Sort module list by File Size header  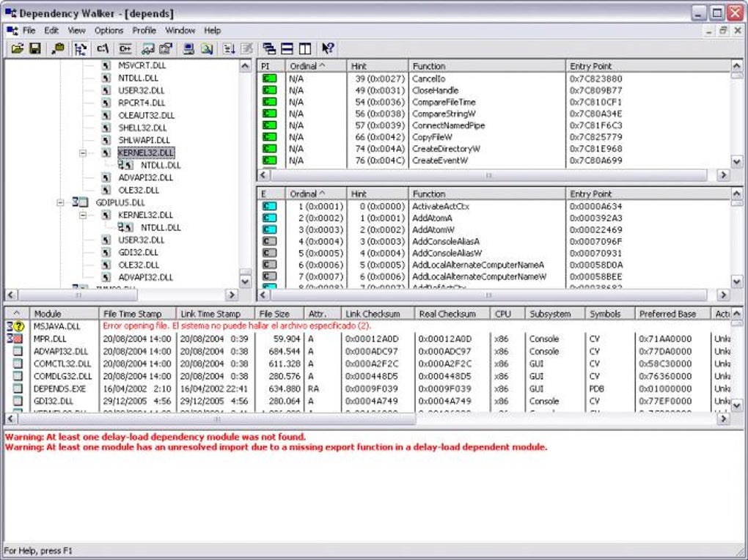coord(279,314)
